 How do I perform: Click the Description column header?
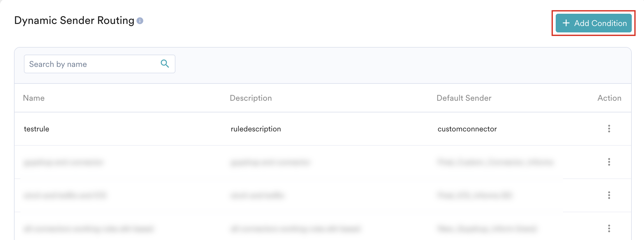point(251,98)
